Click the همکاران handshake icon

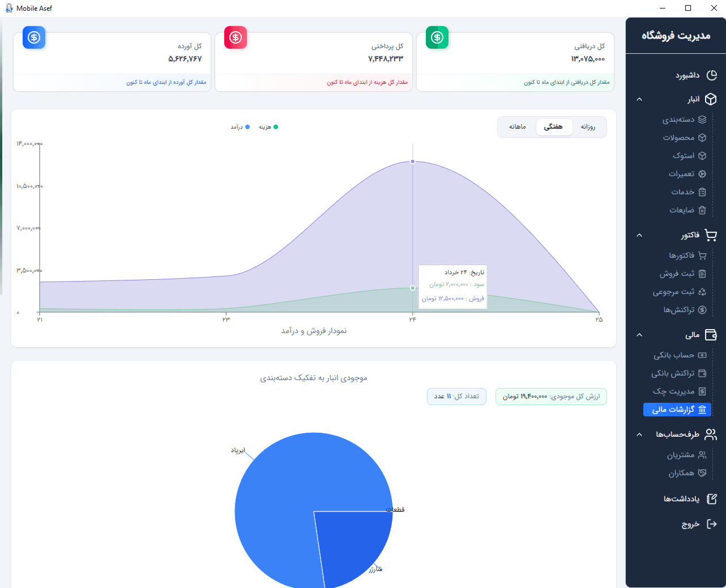coord(702,473)
